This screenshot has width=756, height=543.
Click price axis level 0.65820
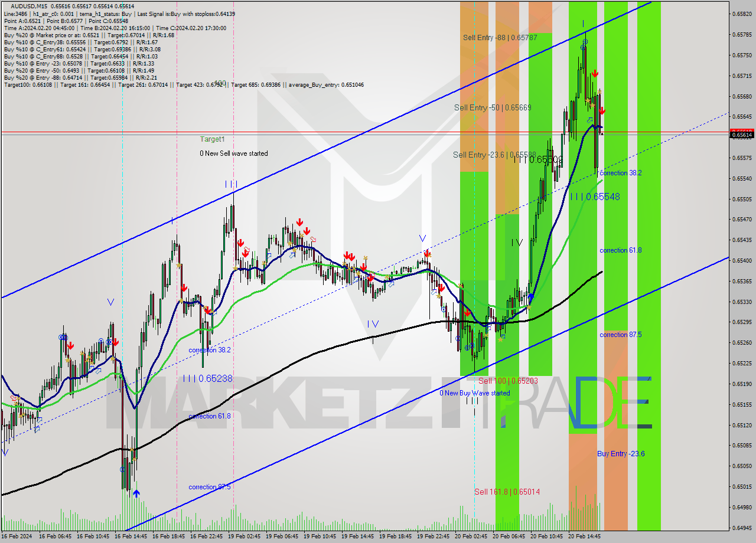click(x=742, y=14)
